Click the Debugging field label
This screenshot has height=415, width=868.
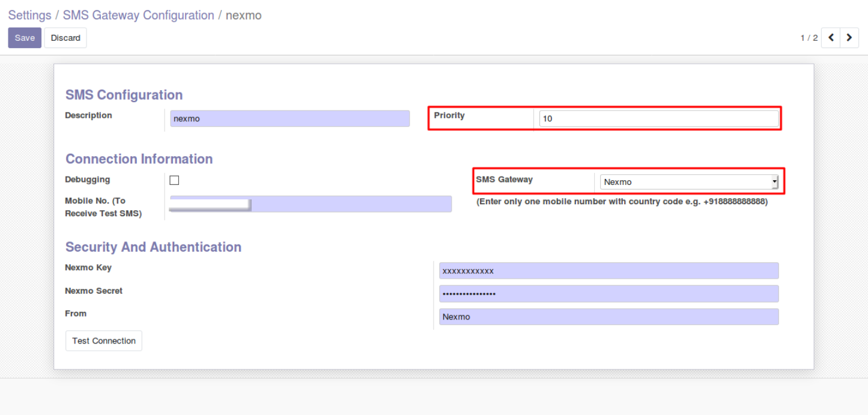88,180
